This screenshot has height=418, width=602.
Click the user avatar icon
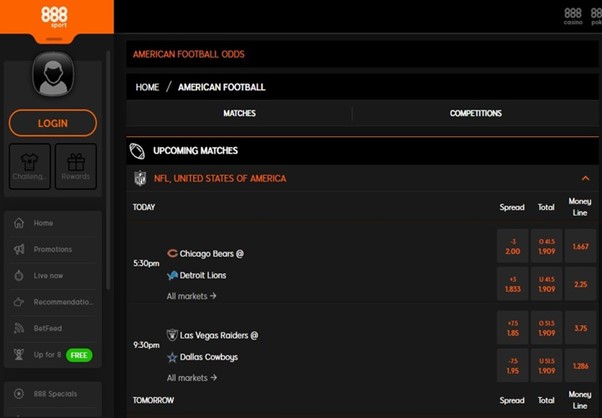[53, 74]
